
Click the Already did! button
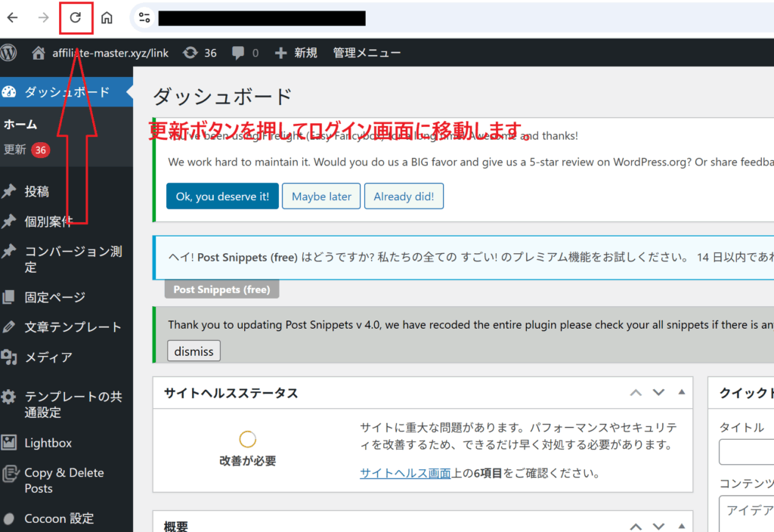pyautogui.click(x=404, y=196)
